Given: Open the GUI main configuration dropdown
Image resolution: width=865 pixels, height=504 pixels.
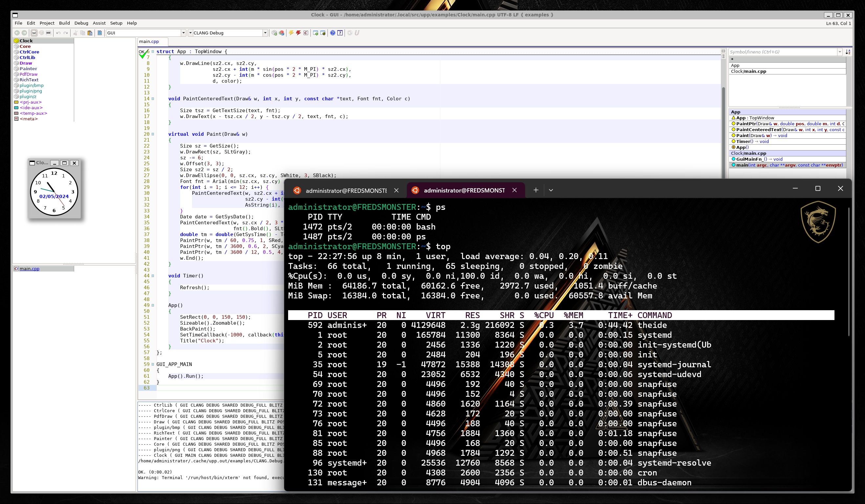Looking at the screenshot, I should (183, 33).
